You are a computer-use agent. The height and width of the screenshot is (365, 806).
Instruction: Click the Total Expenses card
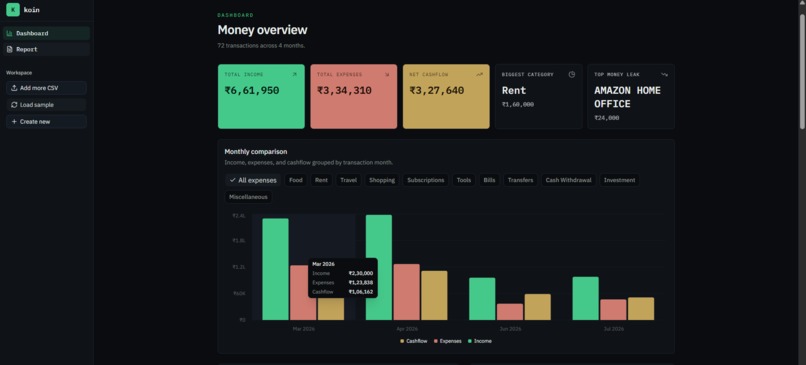pyautogui.click(x=354, y=96)
